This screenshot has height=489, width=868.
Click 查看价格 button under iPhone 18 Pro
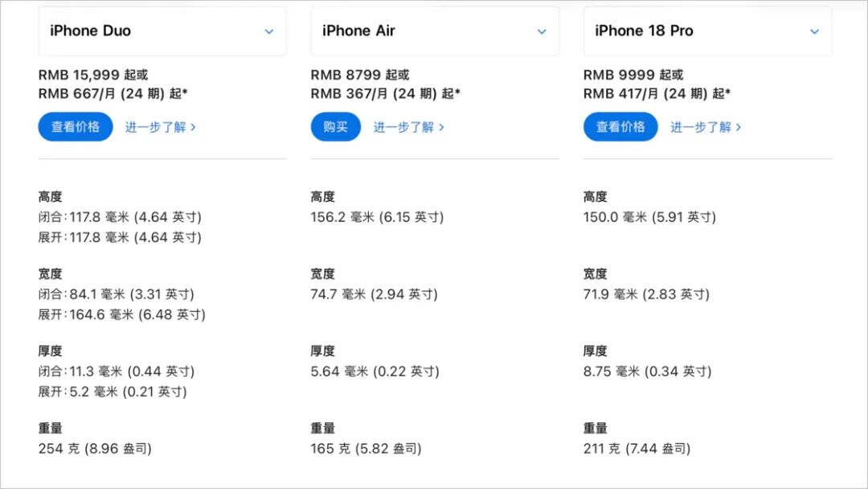point(620,127)
